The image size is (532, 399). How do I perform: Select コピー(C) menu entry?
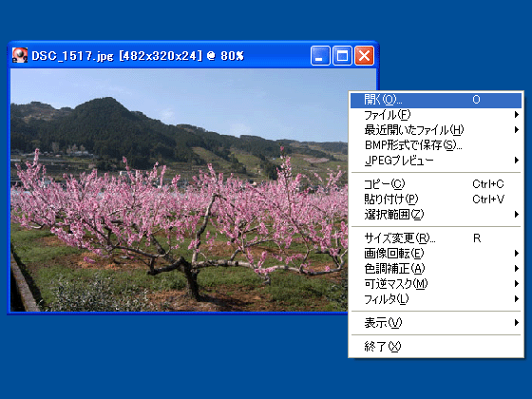[x=436, y=184]
